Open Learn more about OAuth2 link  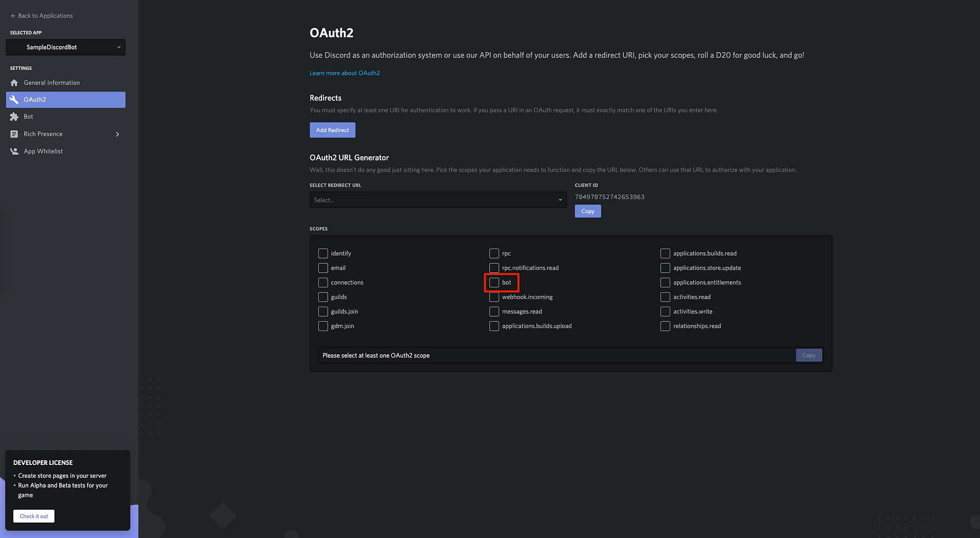344,73
